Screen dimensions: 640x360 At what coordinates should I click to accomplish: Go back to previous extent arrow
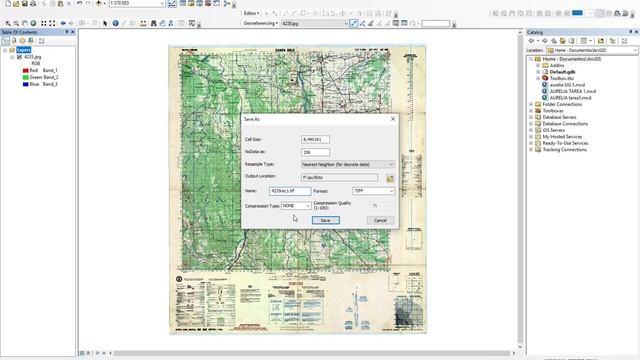tap(63, 23)
